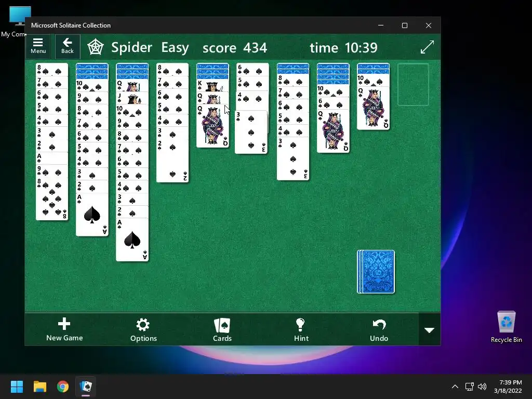Minimize the Microsoft Solitaire Collection window
This screenshot has width=532, height=399.
[381, 25]
